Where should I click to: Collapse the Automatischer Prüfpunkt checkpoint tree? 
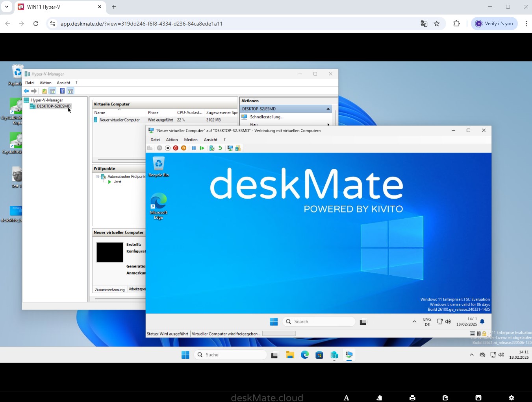click(98, 176)
